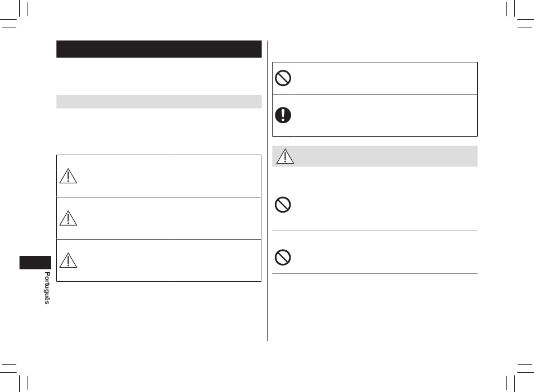Click the blank text cell beside the first triangle
The image size is (534, 392).
(170, 176)
